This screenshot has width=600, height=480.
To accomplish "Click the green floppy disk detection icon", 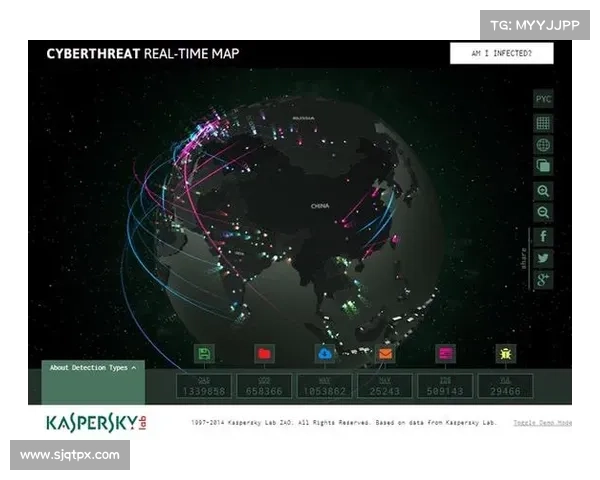I will coord(204,354).
